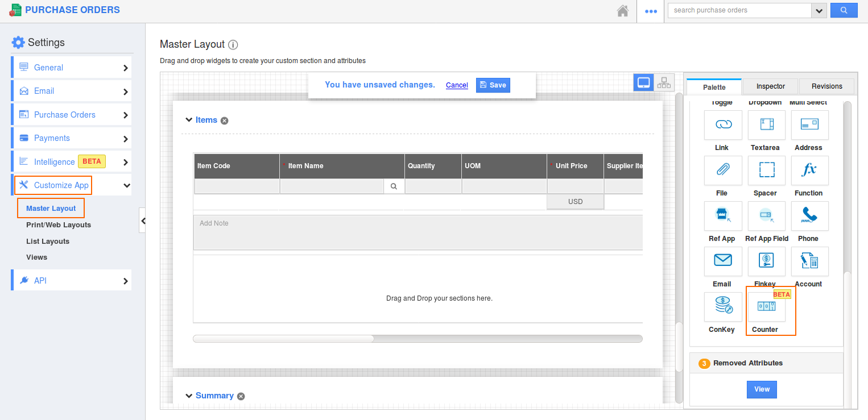The image size is (868, 420).
Task: Choose the Account widget icon
Action: 809,261
